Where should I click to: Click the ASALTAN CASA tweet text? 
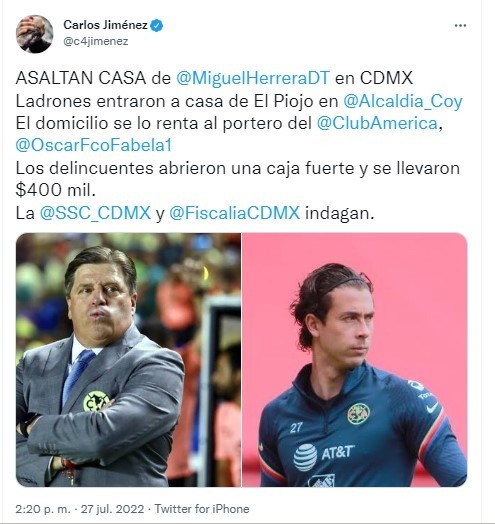81,78
